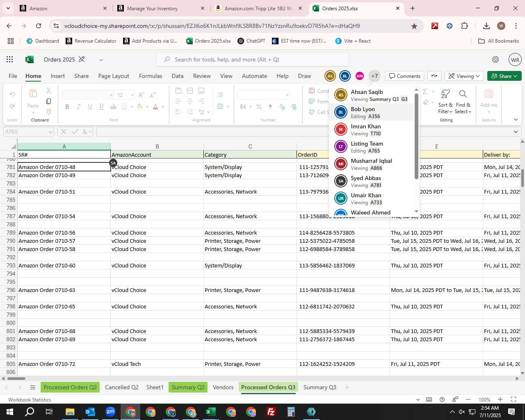This screenshot has width=525, height=420.
Task: Switch to the Formulas tab
Action: point(151,76)
